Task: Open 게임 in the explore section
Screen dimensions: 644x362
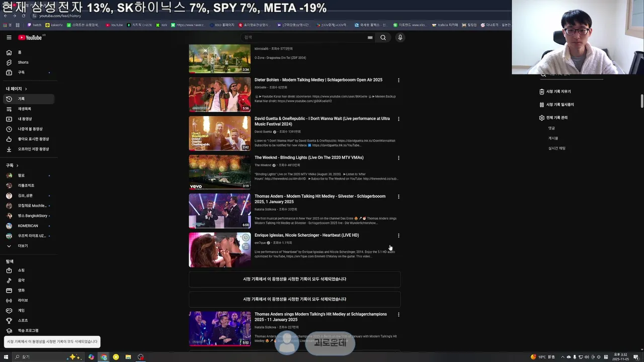Action: [28, 310]
